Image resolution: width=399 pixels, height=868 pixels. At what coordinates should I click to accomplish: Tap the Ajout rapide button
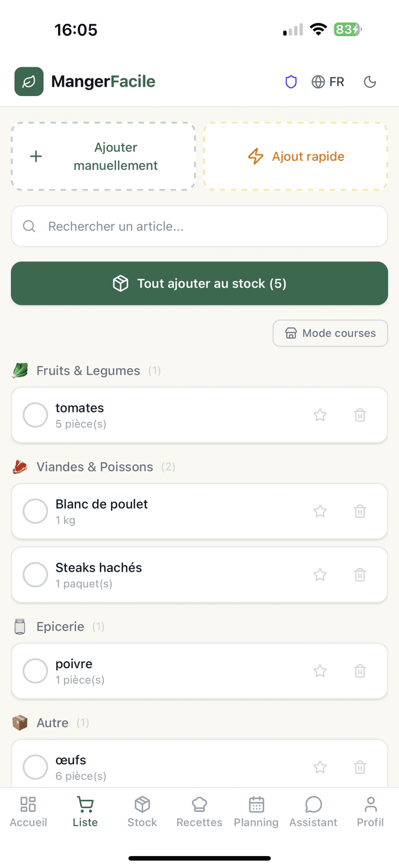coord(296,157)
